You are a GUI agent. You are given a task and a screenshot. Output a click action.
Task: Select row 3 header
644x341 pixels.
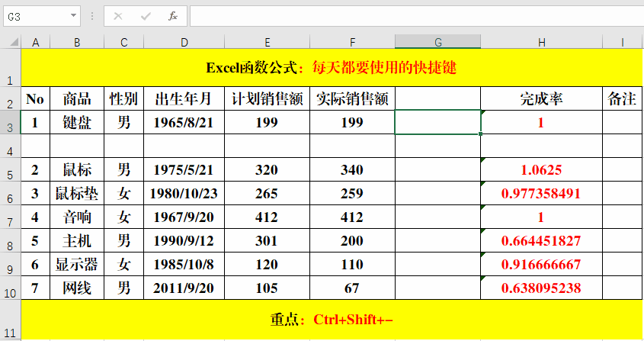point(10,122)
